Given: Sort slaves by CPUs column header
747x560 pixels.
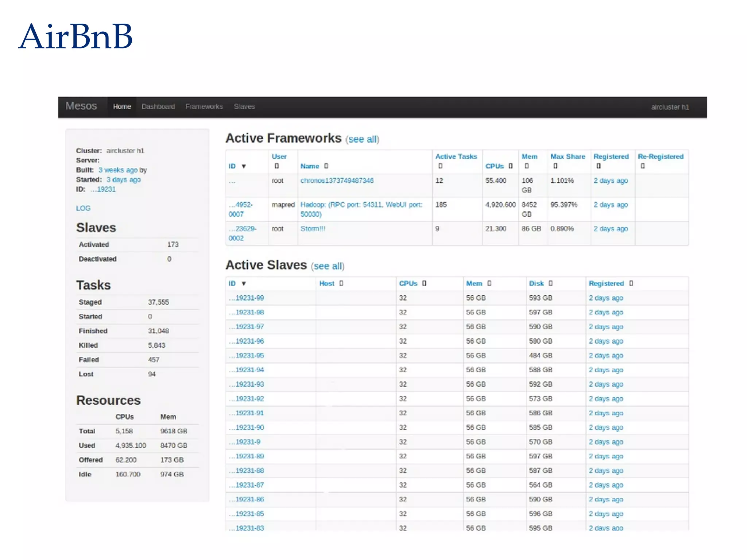Looking at the screenshot, I should tap(408, 283).
